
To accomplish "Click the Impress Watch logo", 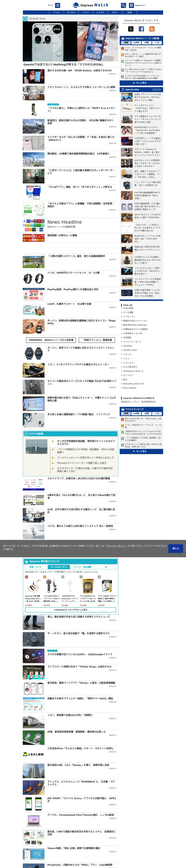I will tap(91, 5).
